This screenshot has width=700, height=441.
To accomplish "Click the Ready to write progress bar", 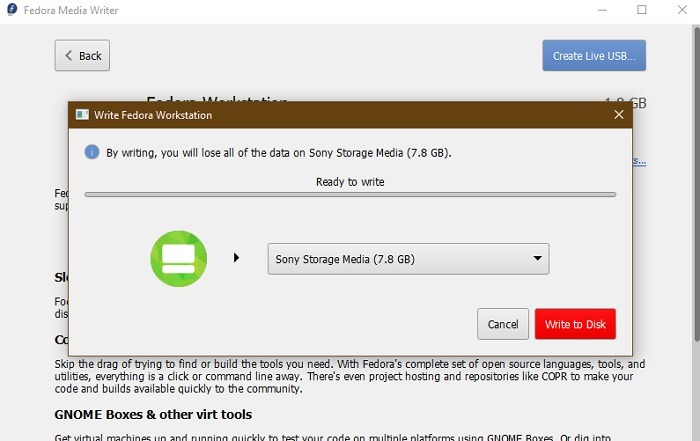I will 350,195.
